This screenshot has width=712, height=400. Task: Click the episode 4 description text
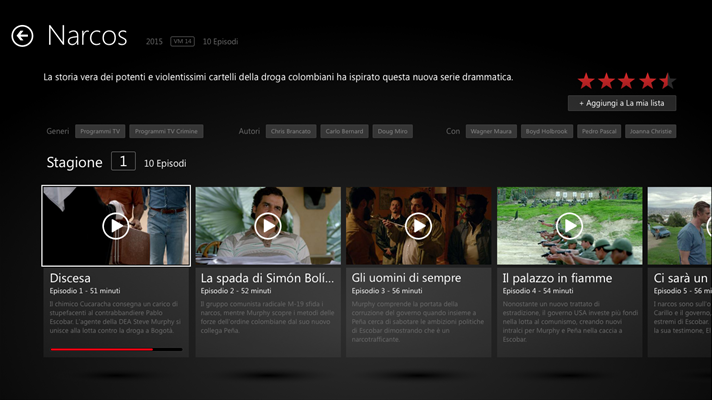[x=570, y=321]
